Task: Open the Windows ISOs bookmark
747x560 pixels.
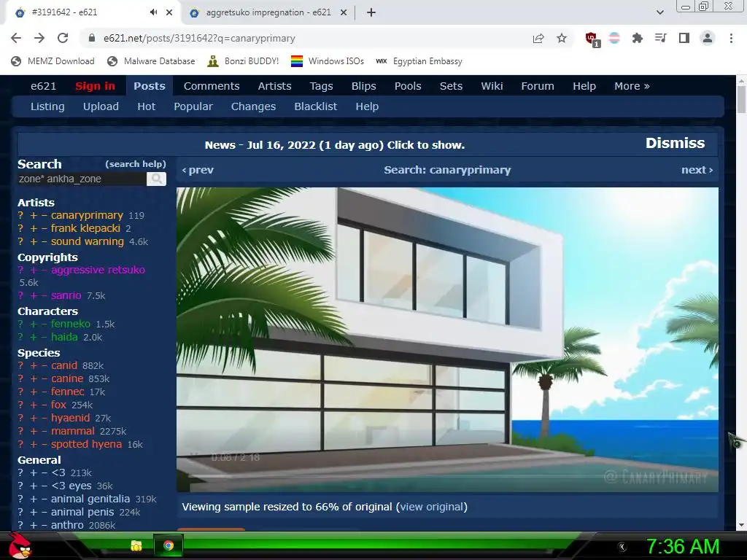Action: (x=328, y=61)
